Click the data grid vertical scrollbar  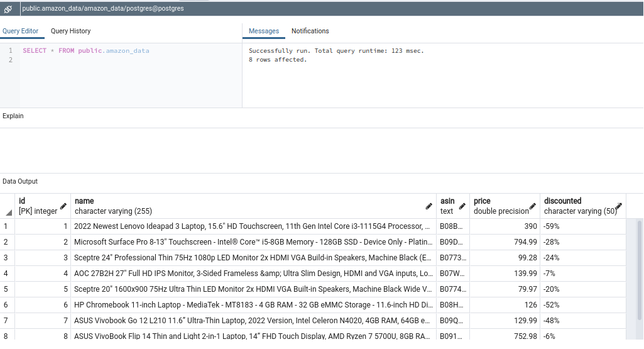639,270
